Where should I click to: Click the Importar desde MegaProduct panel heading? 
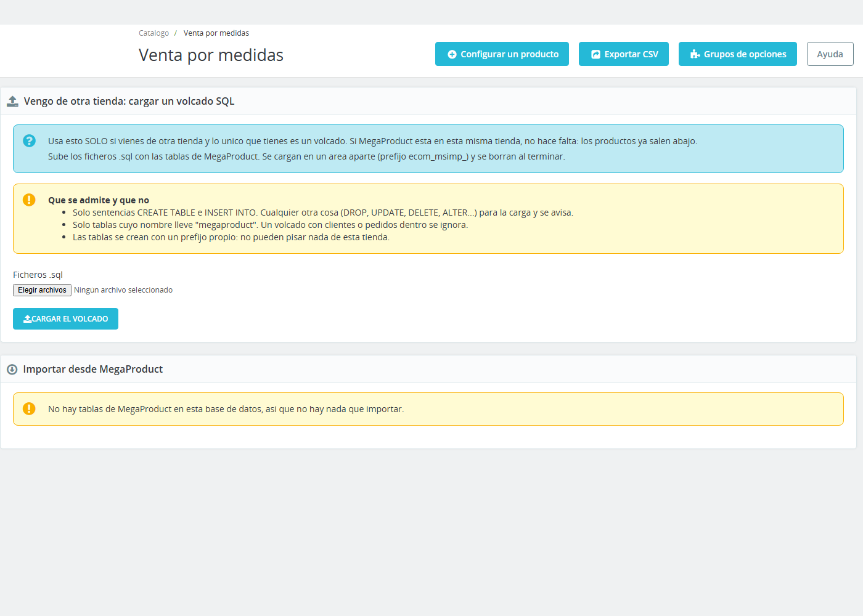click(93, 369)
